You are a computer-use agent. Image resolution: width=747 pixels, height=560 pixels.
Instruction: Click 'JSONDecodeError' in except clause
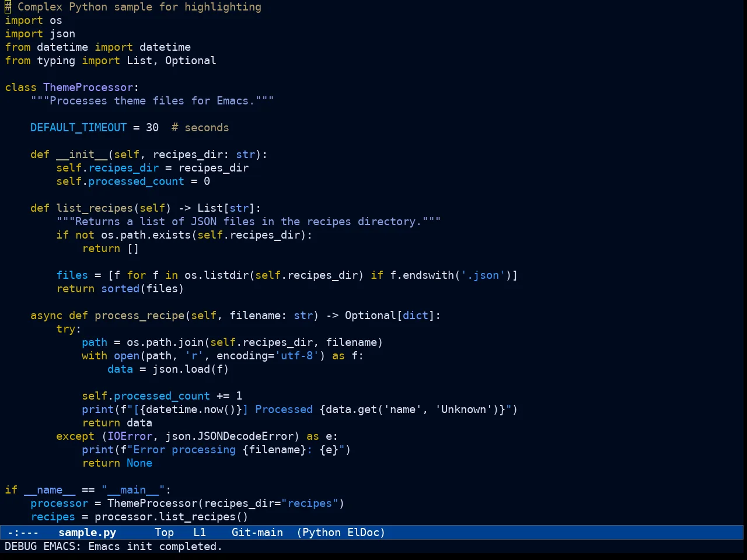245,436
